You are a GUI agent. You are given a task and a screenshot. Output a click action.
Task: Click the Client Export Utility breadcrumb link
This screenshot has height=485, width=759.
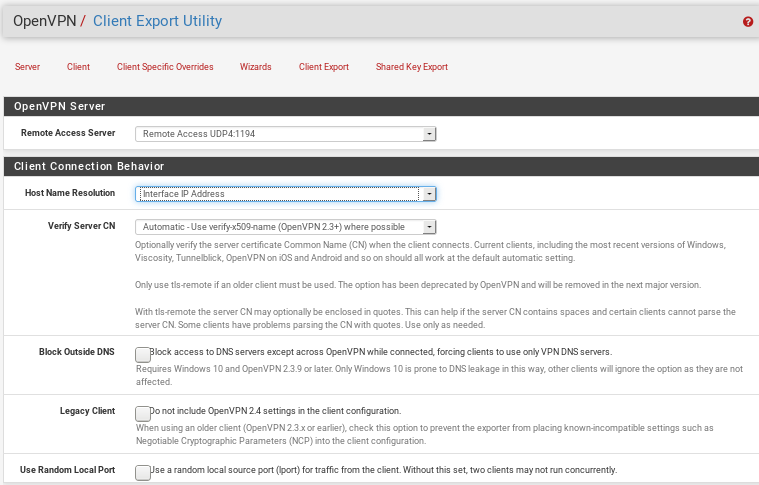click(x=157, y=21)
